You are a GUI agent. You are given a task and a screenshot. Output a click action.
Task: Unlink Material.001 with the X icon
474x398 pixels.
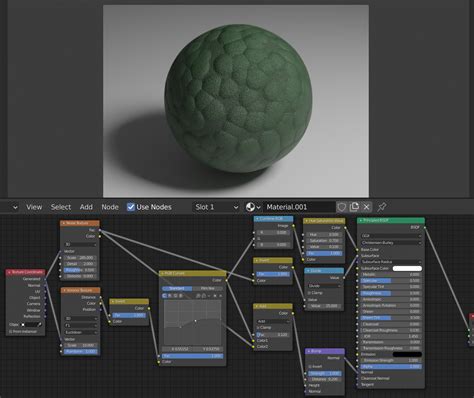coord(366,207)
